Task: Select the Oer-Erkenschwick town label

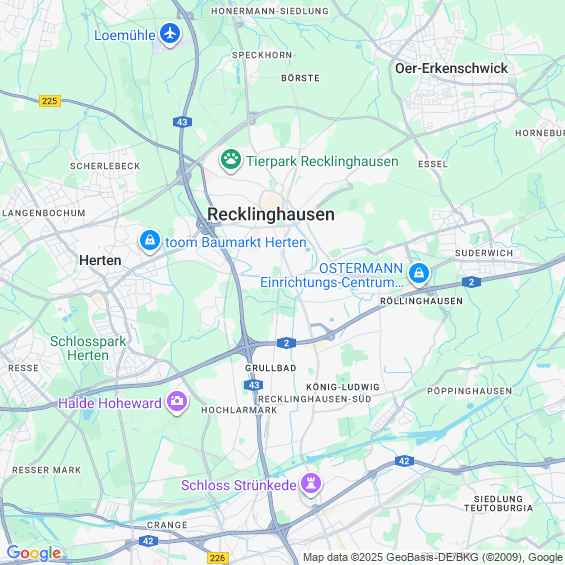Action: tap(451, 68)
